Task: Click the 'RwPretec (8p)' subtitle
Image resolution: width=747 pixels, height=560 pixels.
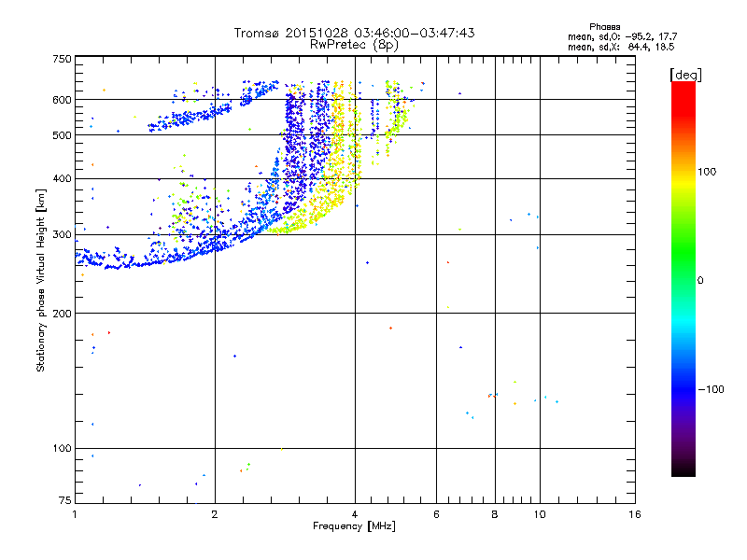Action: (x=354, y=45)
